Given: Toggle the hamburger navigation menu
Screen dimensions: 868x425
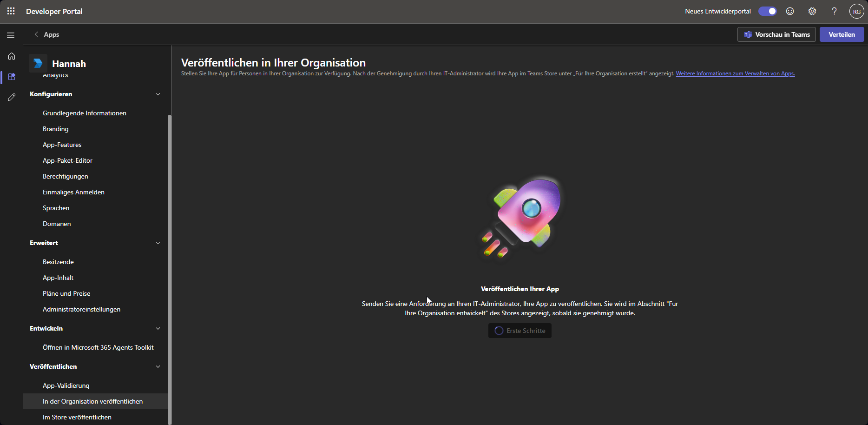Looking at the screenshot, I should pyautogui.click(x=11, y=35).
